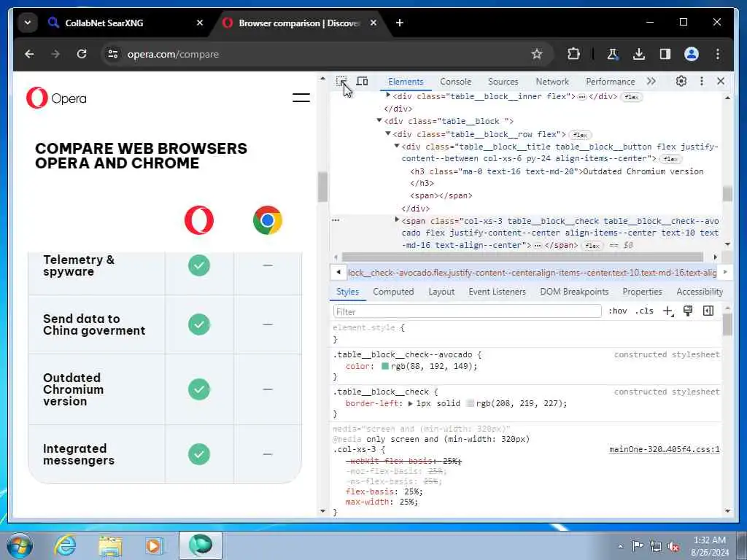Toggle :hov element state panel
747x560 pixels.
[x=617, y=311]
